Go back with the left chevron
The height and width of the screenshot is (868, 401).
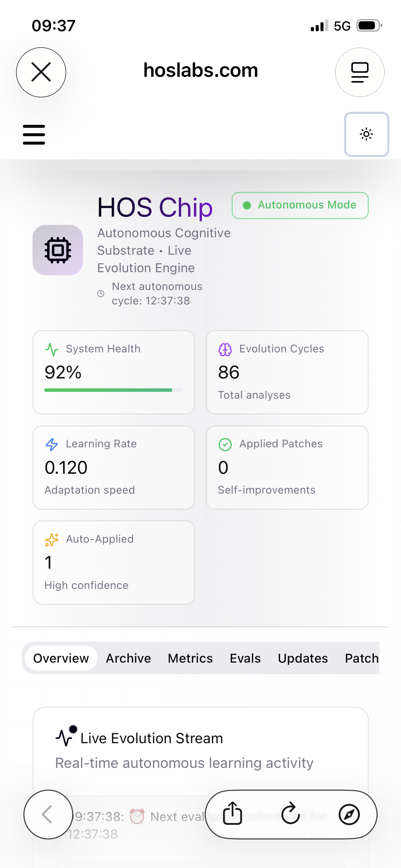[48, 814]
